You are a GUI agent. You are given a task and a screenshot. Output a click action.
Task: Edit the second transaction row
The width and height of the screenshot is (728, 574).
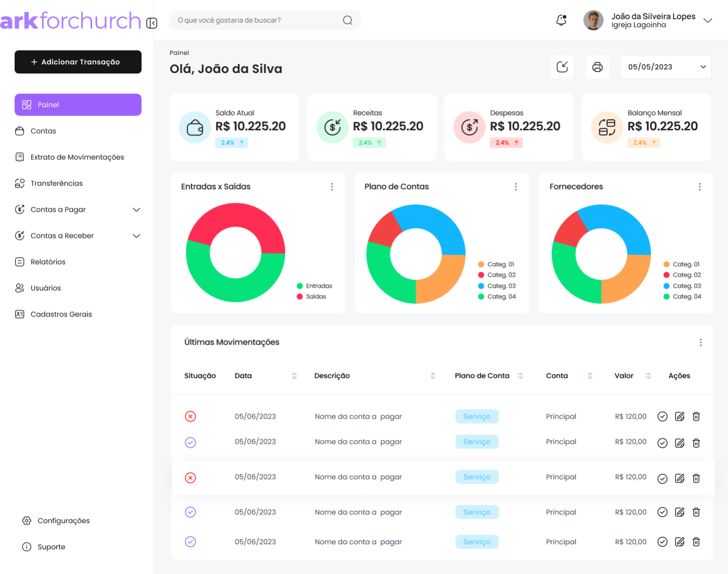click(x=680, y=443)
